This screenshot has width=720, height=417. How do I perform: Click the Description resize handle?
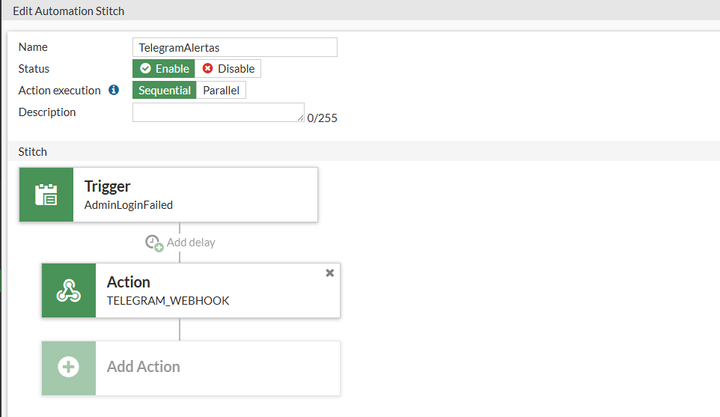(x=300, y=118)
